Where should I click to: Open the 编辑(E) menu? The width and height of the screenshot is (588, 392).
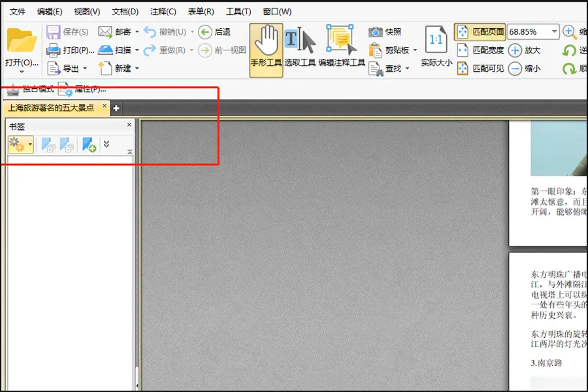(x=50, y=12)
